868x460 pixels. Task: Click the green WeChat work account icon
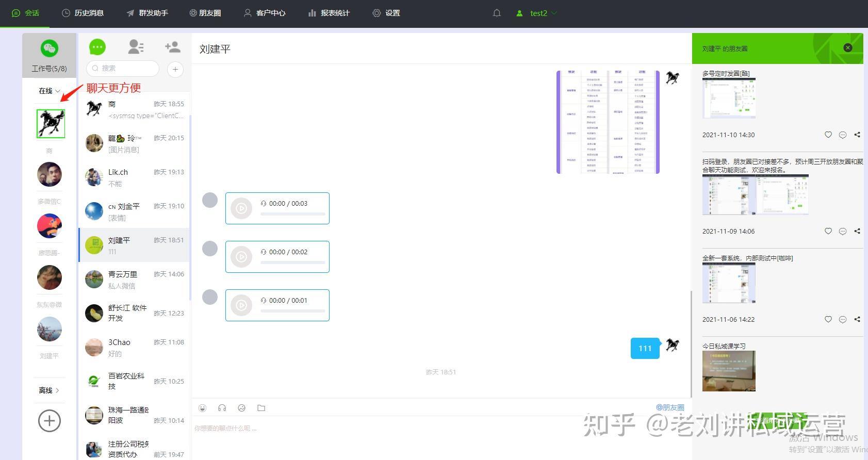click(50, 49)
